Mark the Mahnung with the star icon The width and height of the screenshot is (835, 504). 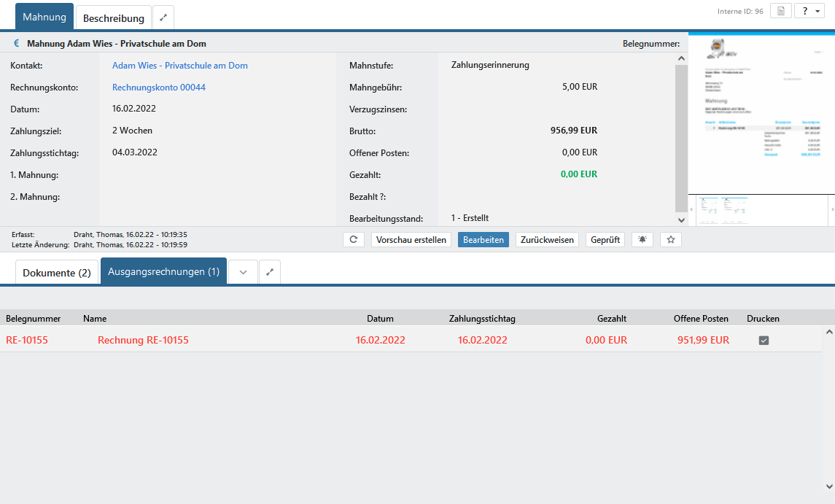click(671, 239)
